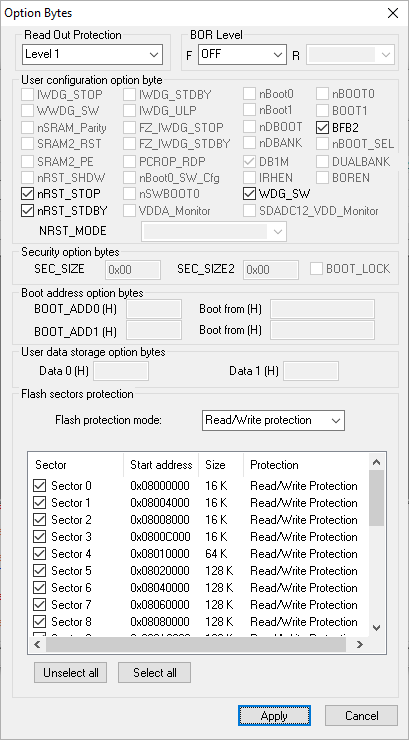Toggle the Sector 7 protection checkbox
409x740 pixels.
coord(40,605)
